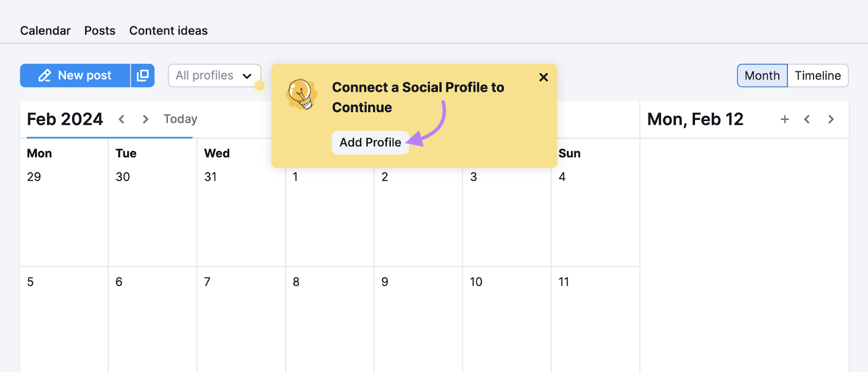The height and width of the screenshot is (373, 868).
Task: Click the forward arrow on the Mon, Feb 12 panel
Action: [x=831, y=119]
